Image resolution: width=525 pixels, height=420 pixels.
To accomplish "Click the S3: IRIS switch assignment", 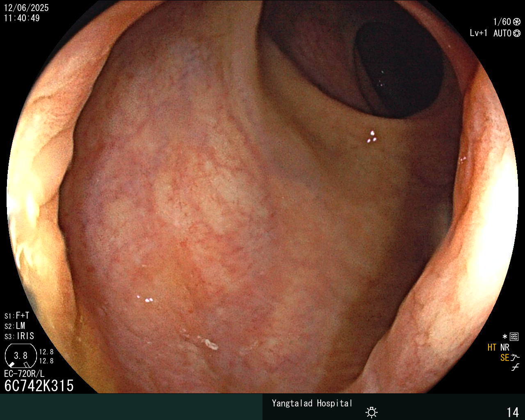I will 19,336.
